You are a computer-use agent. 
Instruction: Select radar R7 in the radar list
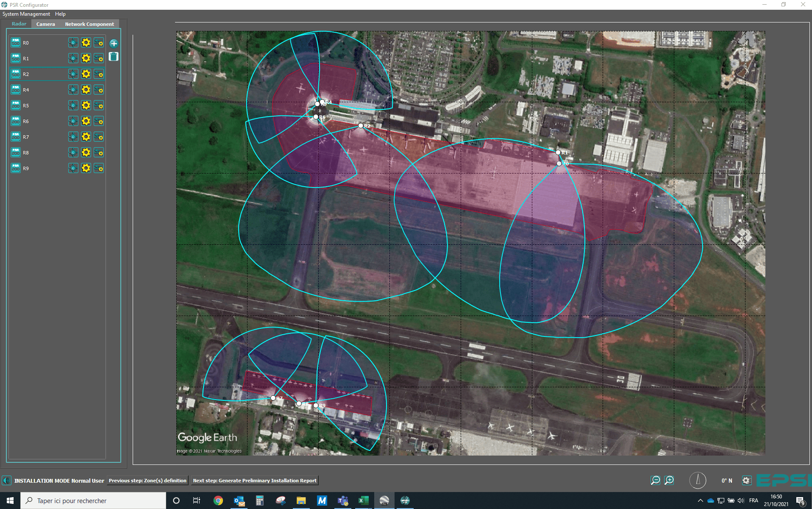coord(26,137)
